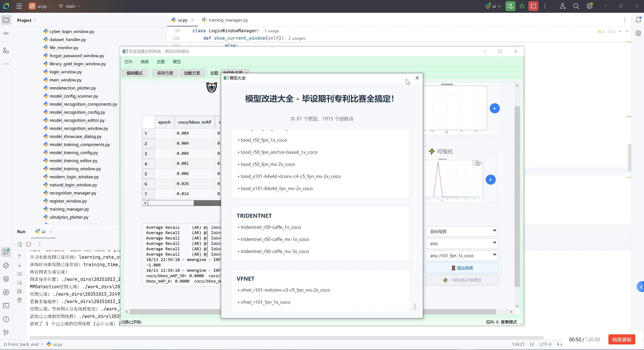This screenshot has height=350, width=644.
Task: Click the green Rerun ui button in the top toolbar
Action: [510, 6]
